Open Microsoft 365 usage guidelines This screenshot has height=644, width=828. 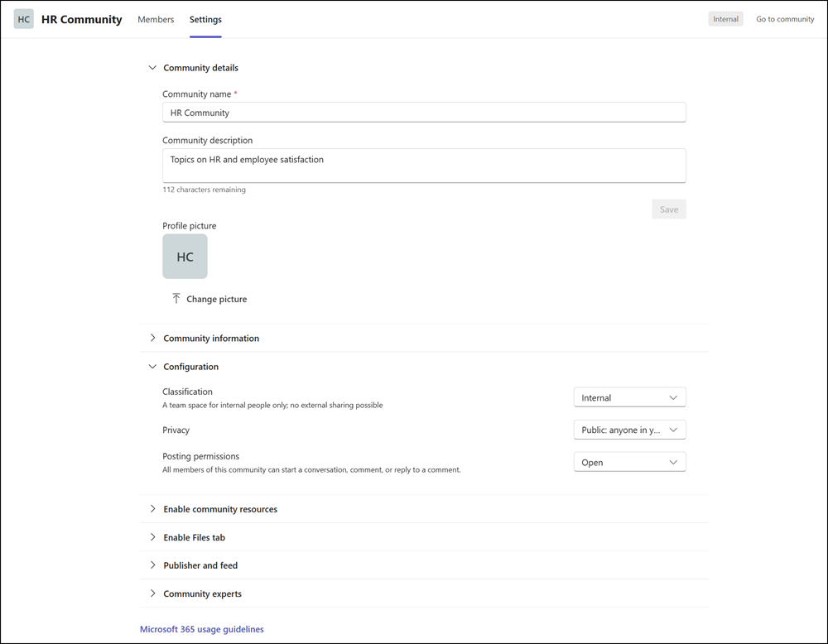[x=201, y=629]
